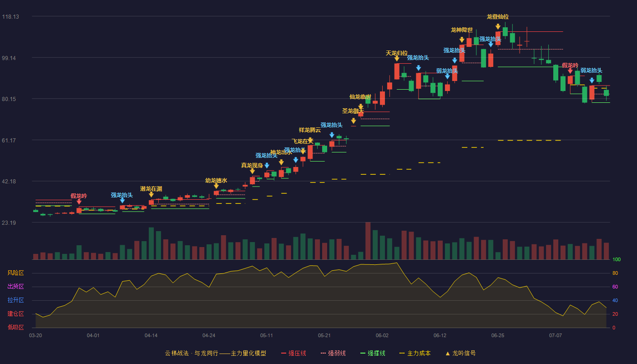Click 强龙抬头 arrow right of 天龙归位
Image resolution: width=637 pixels, height=364 pixels.
pyautogui.click(x=418, y=68)
